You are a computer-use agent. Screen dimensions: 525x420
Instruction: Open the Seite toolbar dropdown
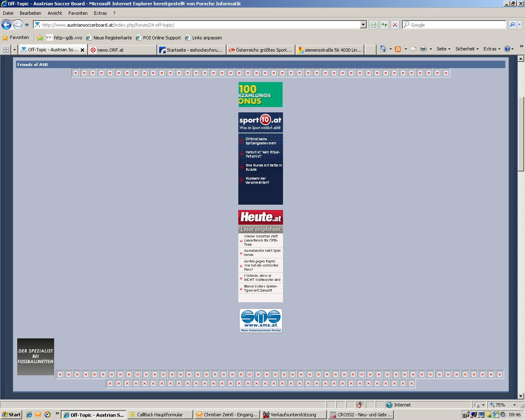click(443, 49)
